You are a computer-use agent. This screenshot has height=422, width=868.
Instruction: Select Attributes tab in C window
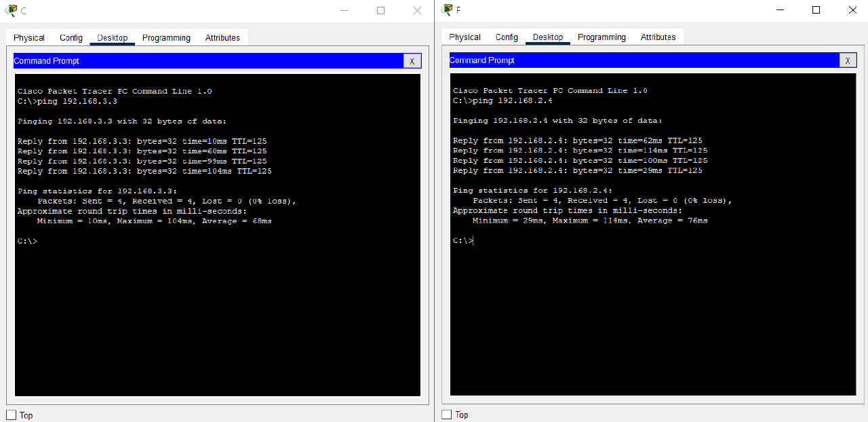222,38
